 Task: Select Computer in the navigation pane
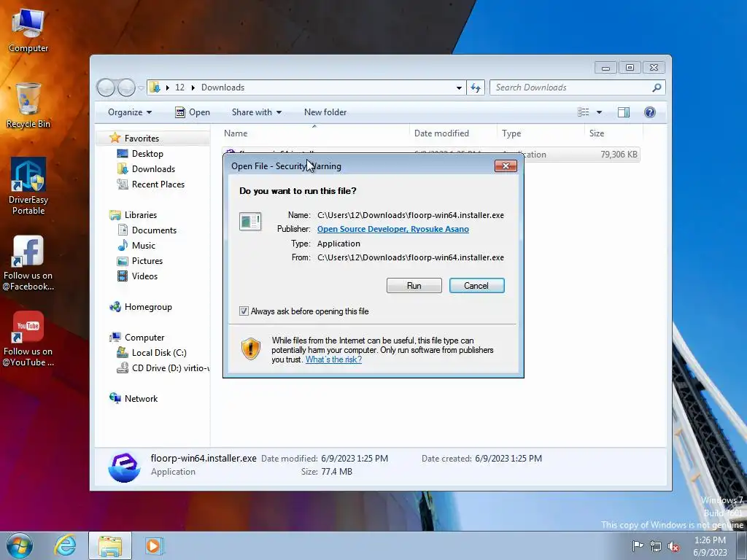coord(144,338)
